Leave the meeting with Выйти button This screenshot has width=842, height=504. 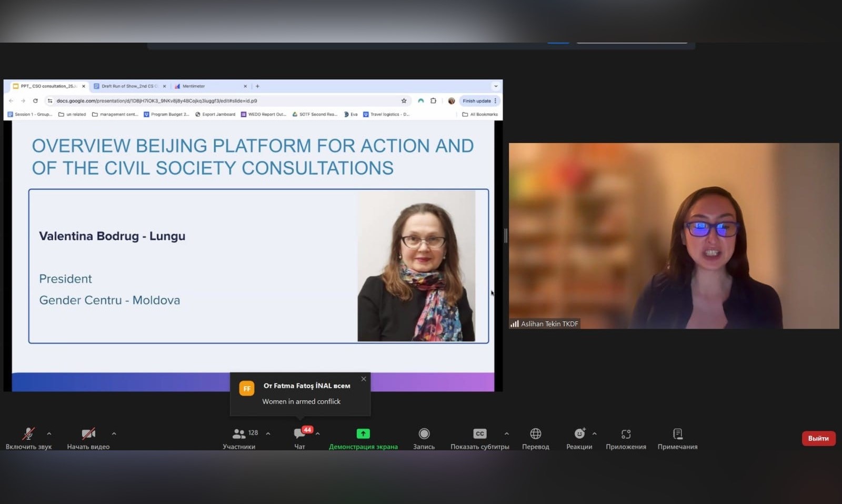tap(818, 438)
